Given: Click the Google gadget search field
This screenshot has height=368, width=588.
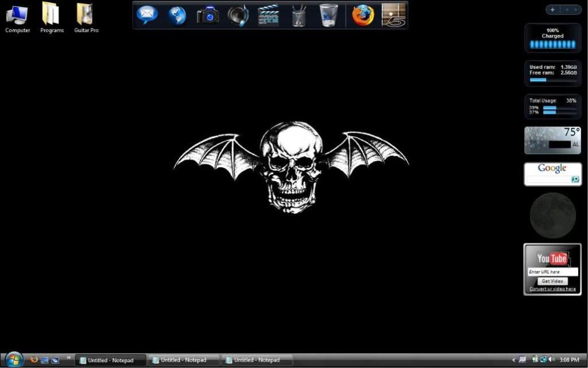Looking at the screenshot, I should click(548, 179).
